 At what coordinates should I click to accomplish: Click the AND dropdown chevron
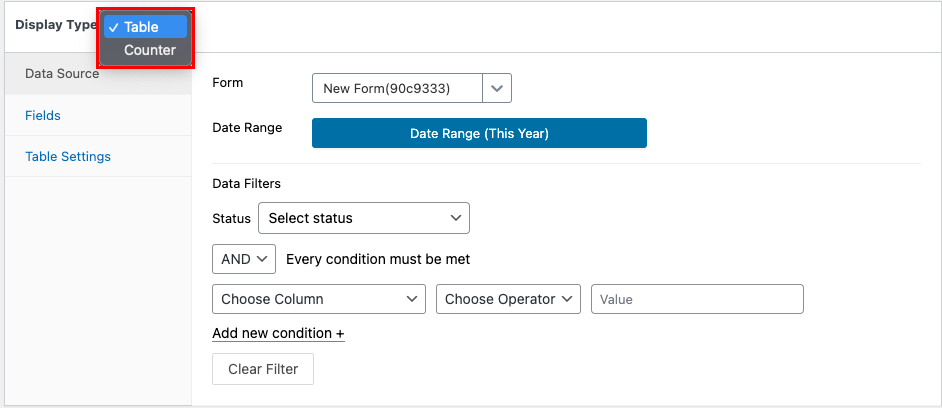[x=262, y=259]
